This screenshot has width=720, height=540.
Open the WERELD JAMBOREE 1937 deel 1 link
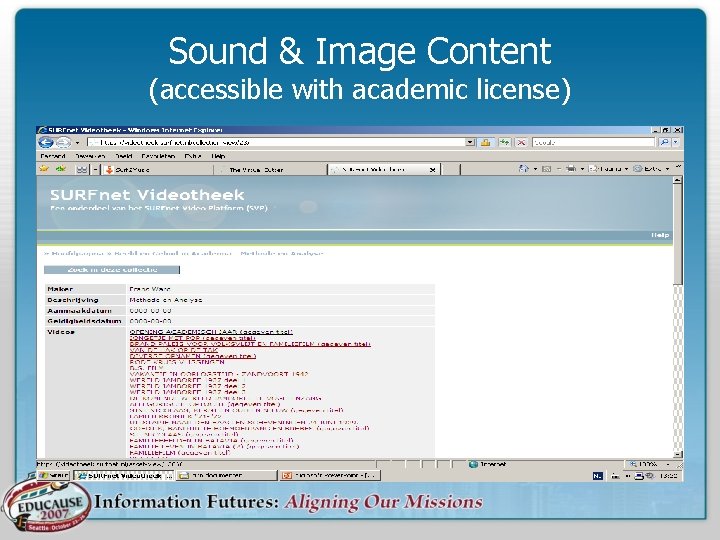click(x=187, y=380)
